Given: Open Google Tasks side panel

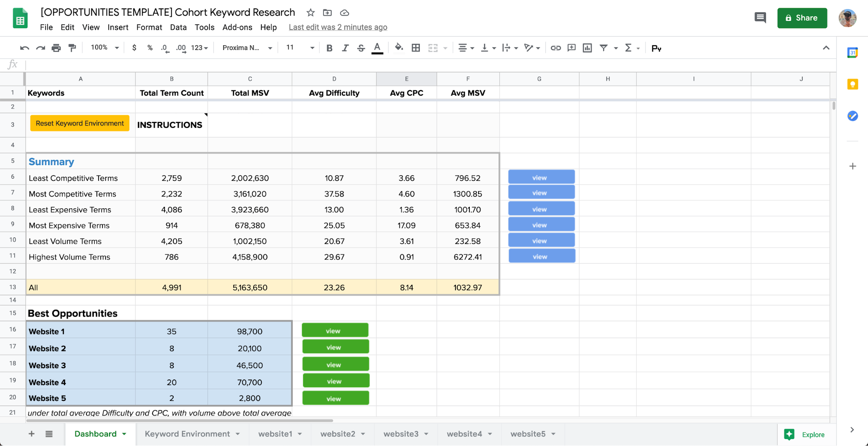Looking at the screenshot, I should pyautogui.click(x=852, y=116).
